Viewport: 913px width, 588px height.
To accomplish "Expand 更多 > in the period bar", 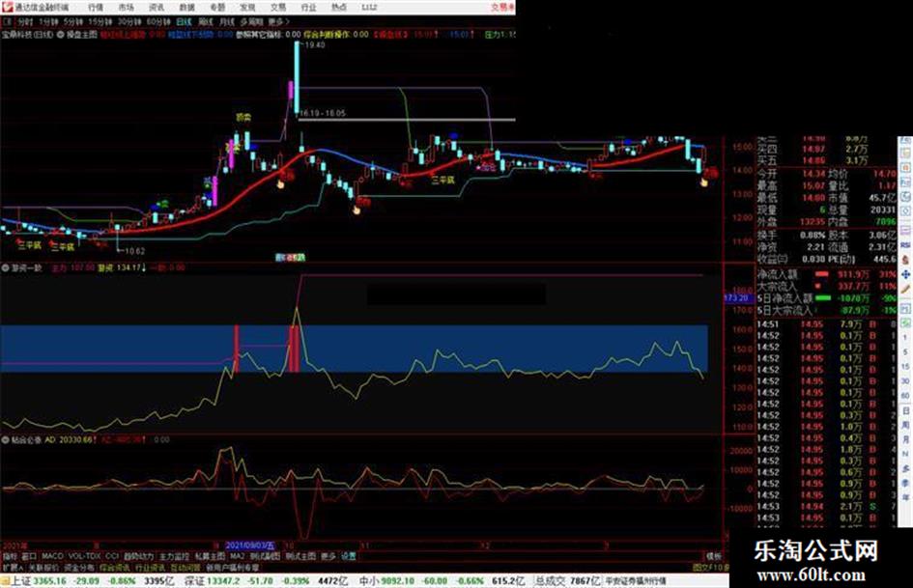I will point(279,22).
